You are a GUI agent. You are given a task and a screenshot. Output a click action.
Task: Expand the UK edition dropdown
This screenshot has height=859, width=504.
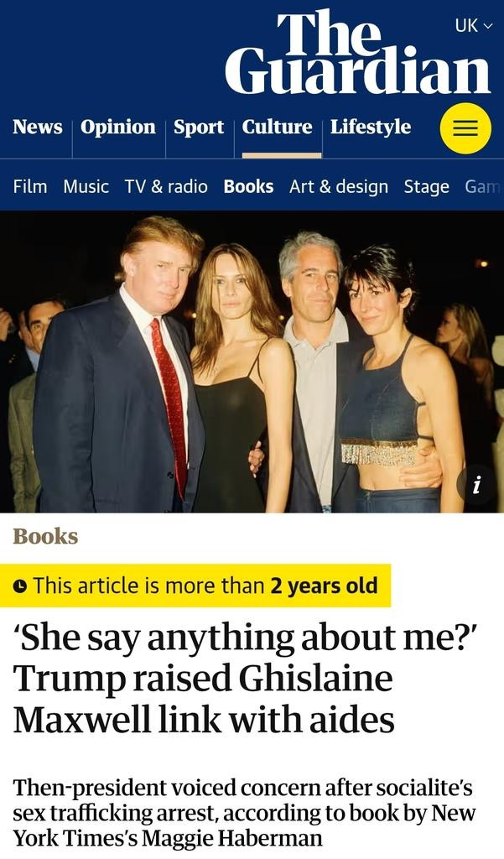474,25
